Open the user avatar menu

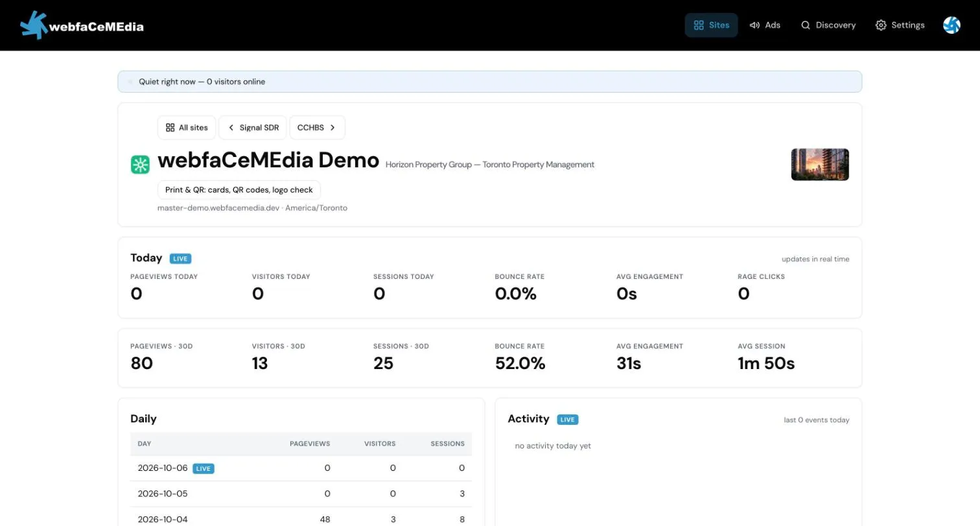point(951,25)
